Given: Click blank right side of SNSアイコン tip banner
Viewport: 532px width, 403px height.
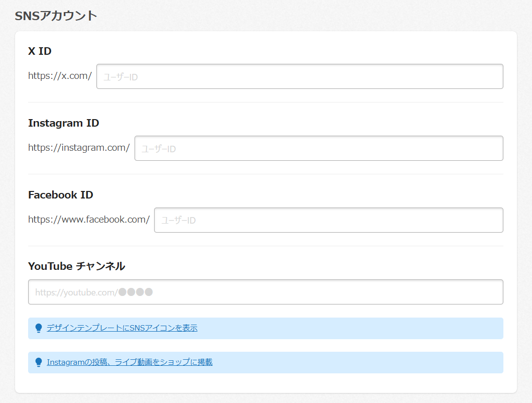Looking at the screenshot, I should coord(376,328).
